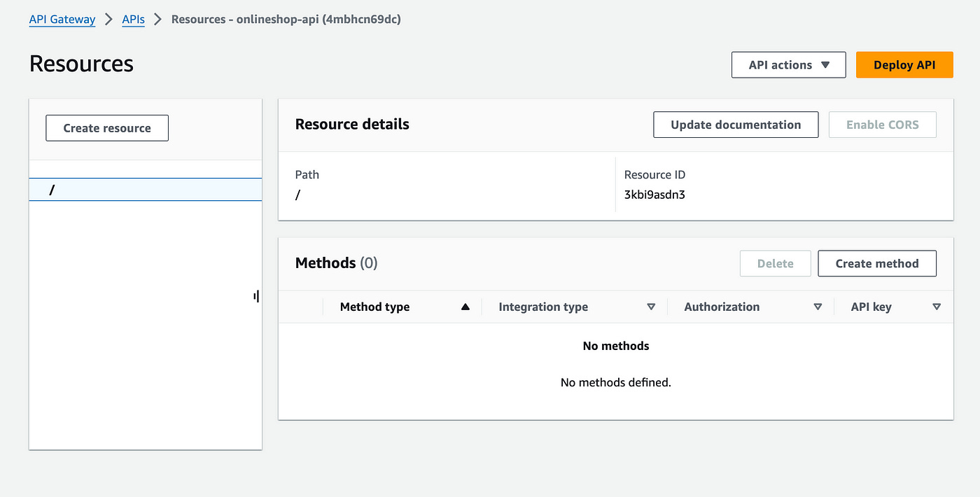Click the caret icon on API actions
This screenshot has height=497, width=980.
[x=825, y=65]
